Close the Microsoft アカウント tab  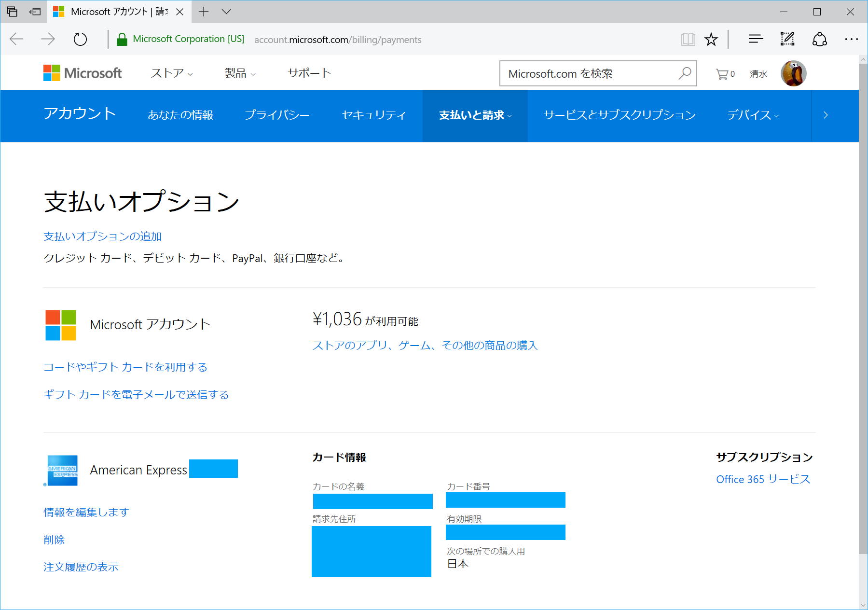(180, 12)
